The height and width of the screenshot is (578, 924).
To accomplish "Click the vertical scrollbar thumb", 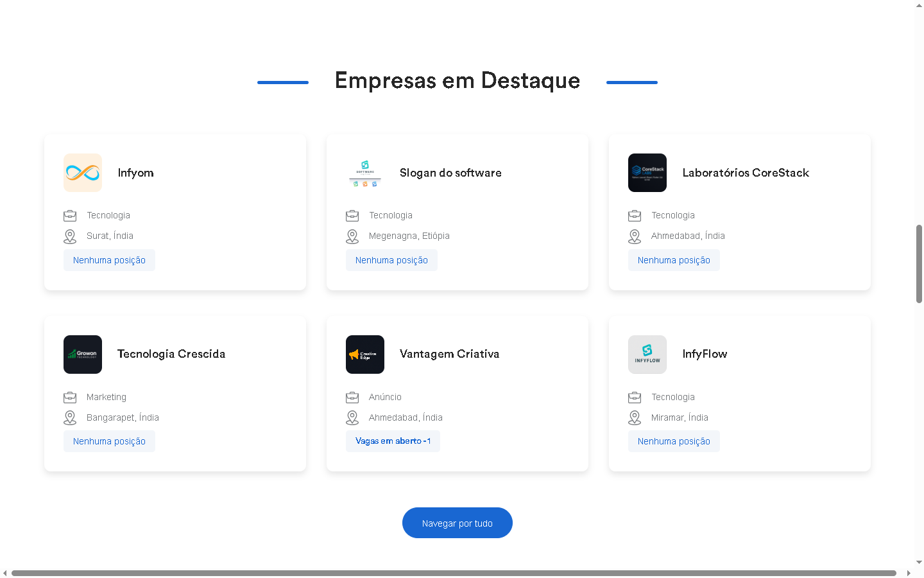I will pos(919,263).
